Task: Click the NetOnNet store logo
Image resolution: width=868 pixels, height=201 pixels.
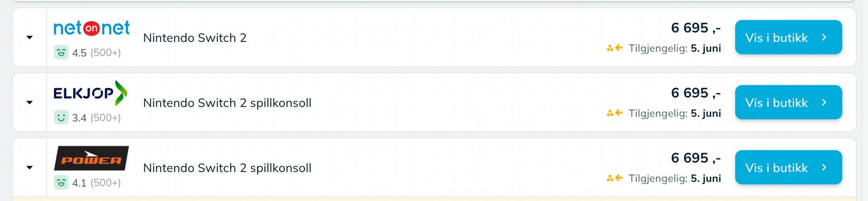Action: click(x=91, y=28)
